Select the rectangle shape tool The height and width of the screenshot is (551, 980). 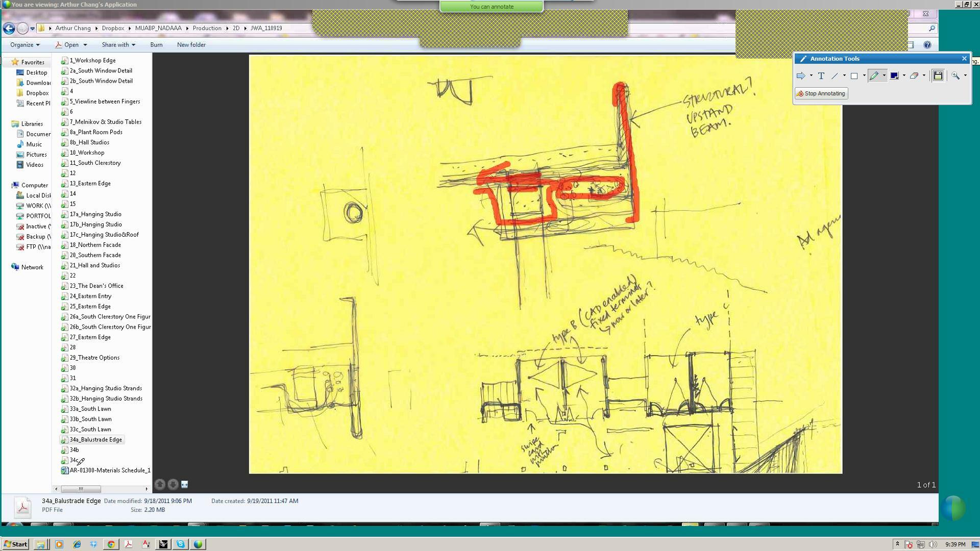[x=854, y=76]
